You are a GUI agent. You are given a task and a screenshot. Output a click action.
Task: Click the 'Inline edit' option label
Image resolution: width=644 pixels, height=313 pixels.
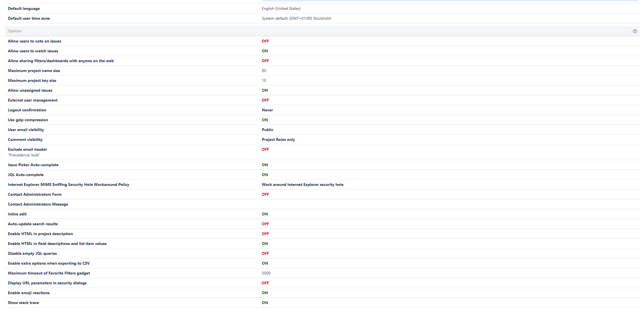(17, 214)
